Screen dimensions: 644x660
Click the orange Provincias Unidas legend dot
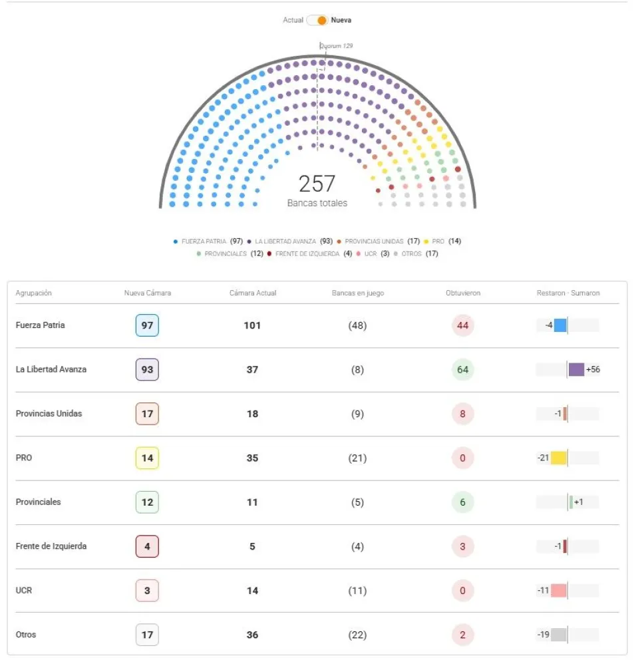click(x=339, y=242)
